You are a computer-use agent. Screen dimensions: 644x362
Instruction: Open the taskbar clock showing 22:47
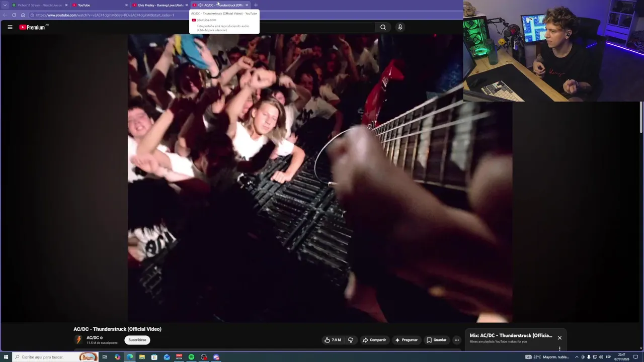pyautogui.click(x=622, y=357)
